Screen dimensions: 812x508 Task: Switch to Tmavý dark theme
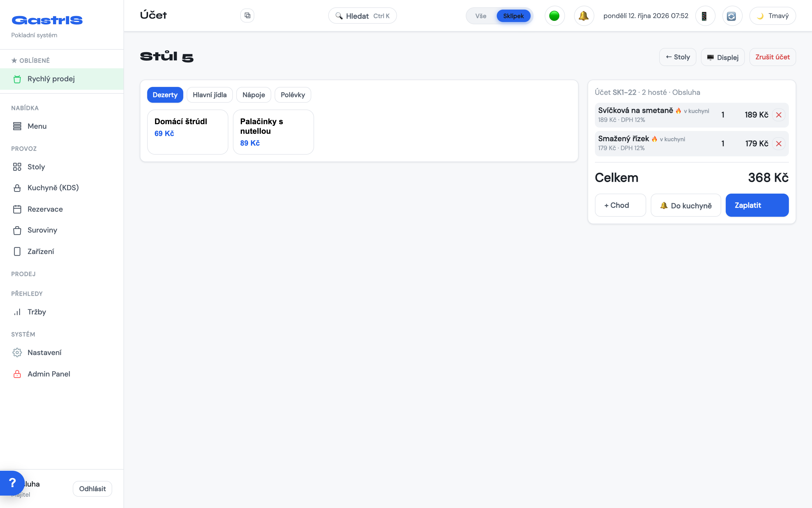coord(773,16)
